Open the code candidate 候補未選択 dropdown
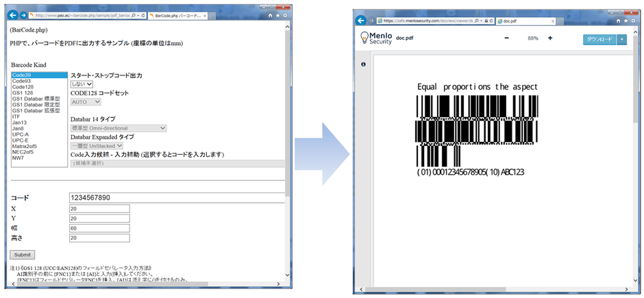 click(177, 163)
